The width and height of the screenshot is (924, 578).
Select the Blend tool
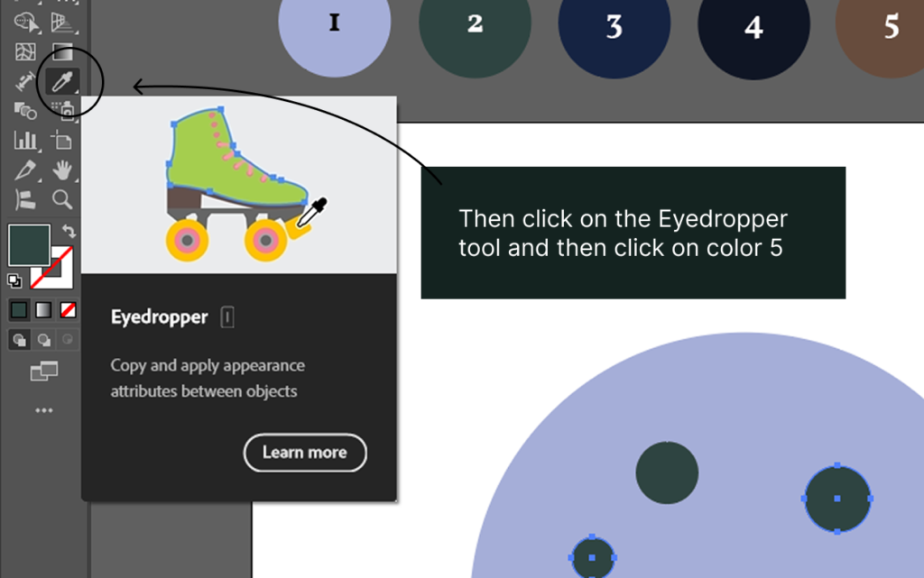[25, 111]
